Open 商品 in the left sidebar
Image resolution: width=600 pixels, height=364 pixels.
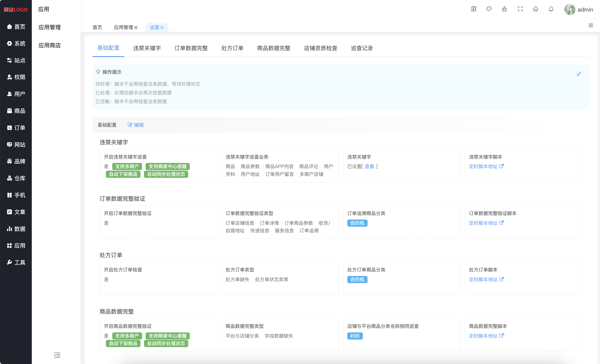[x=16, y=111]
